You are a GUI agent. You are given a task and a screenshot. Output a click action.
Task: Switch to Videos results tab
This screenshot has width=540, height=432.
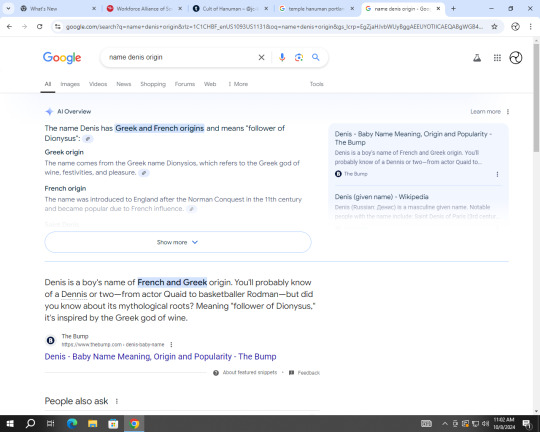tap(98, 84)
